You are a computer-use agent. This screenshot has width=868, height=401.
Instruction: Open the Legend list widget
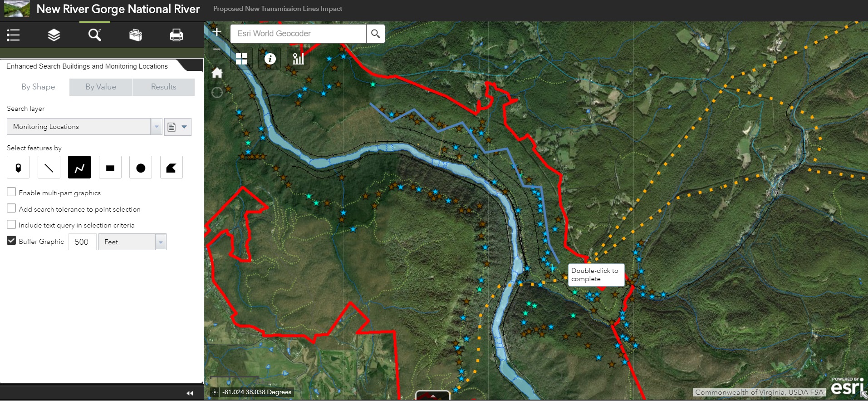13,35
